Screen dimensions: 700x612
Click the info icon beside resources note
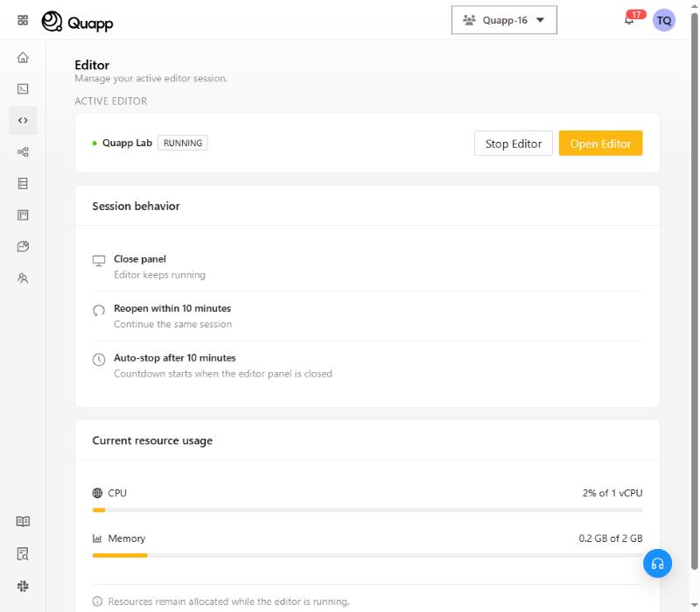tap(97, 601)
